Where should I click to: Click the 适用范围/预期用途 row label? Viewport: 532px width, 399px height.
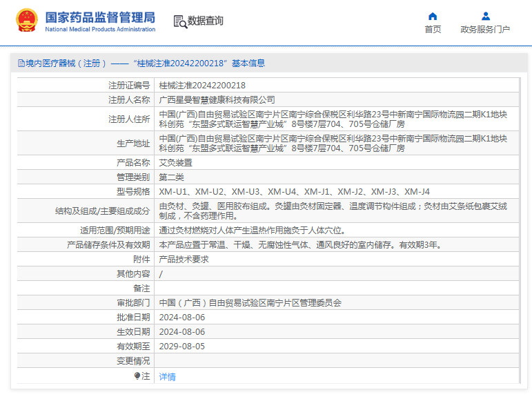pos(115,231)
